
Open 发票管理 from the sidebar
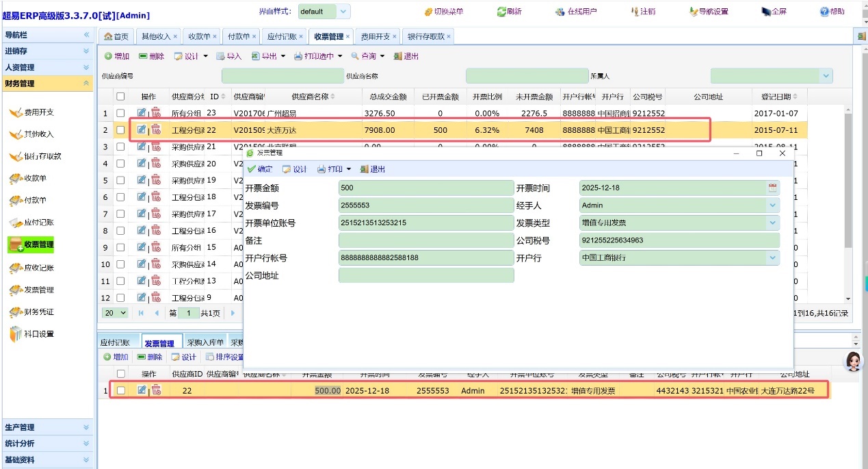point(38,290)
